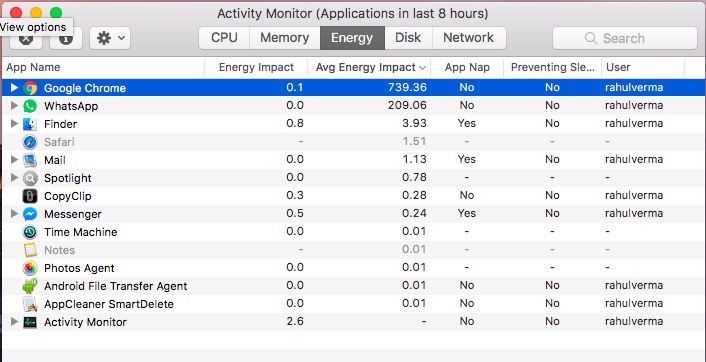706x362 pixels.
Task: Select the Spotlight row name
Action: [68, 178]
